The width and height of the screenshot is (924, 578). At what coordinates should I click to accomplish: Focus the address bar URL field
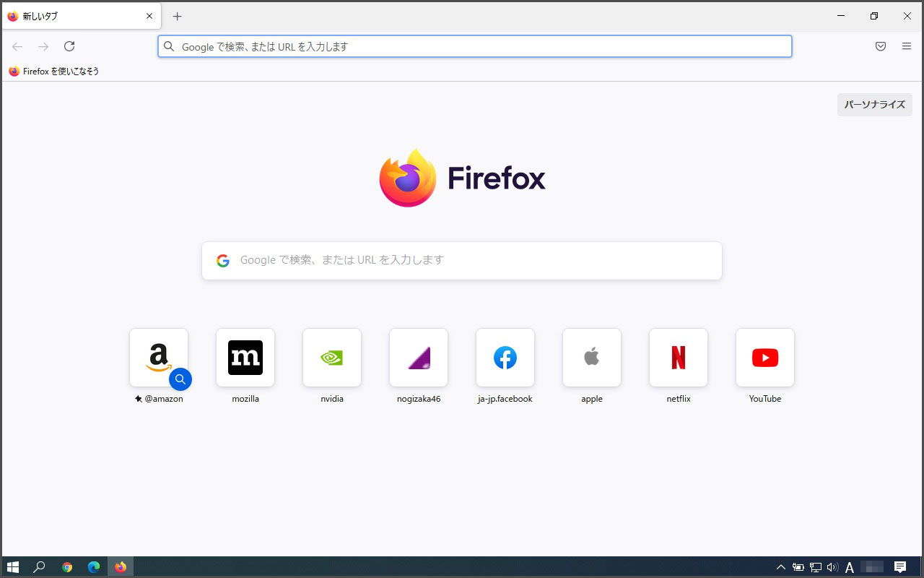point(475,46)
